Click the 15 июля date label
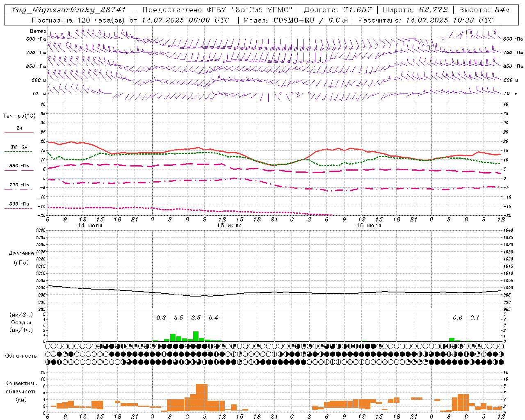 coord(229,226)
